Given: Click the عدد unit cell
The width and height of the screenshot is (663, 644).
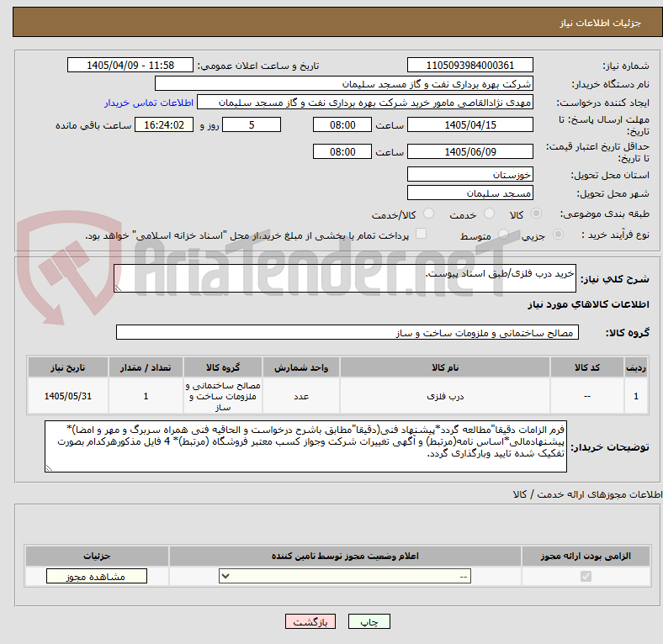Looking at the screenshot, I should pyautogui.click(x=301, y=396).
